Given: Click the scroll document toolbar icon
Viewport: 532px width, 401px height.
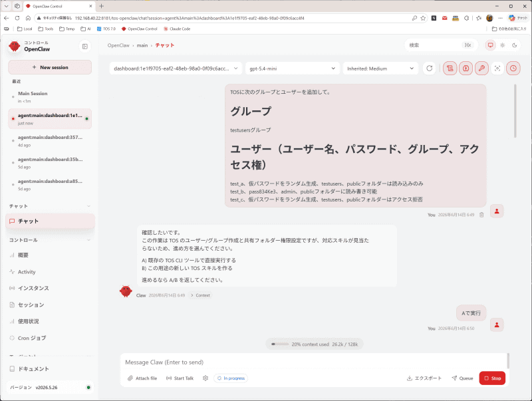Looking at the screenshot, I should 450,68.
